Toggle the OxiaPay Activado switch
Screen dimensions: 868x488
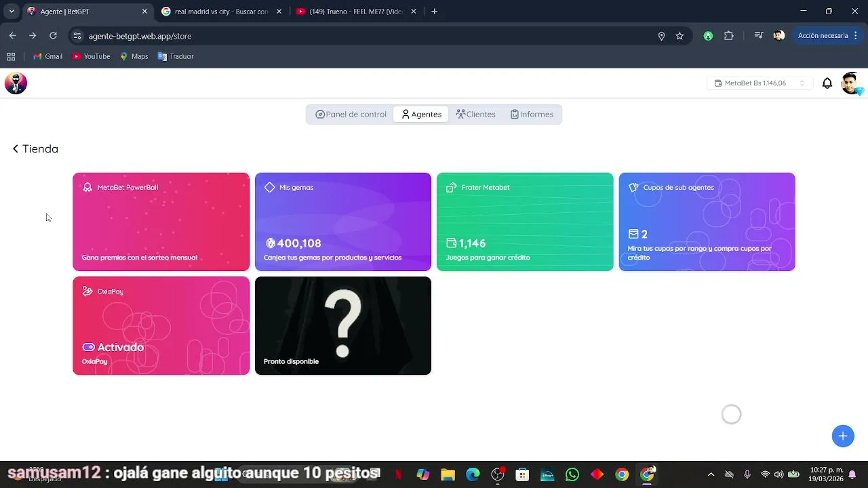point(88,347)
